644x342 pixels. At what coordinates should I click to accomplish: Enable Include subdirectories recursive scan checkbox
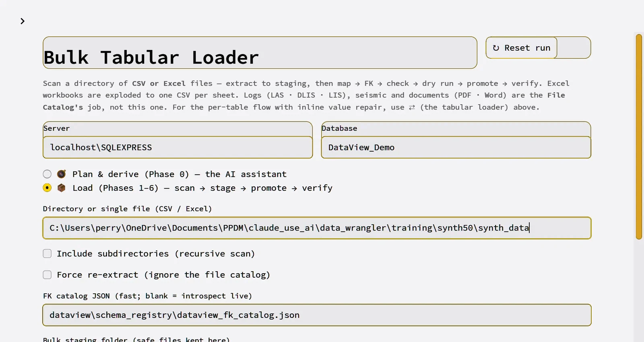click(47, 253)
